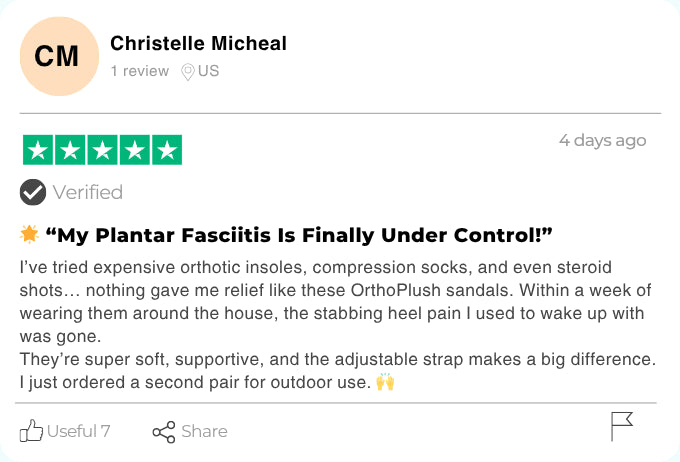Click the '1 review' count text
Viewport: 680px width, 462px height.
[140, 71]
